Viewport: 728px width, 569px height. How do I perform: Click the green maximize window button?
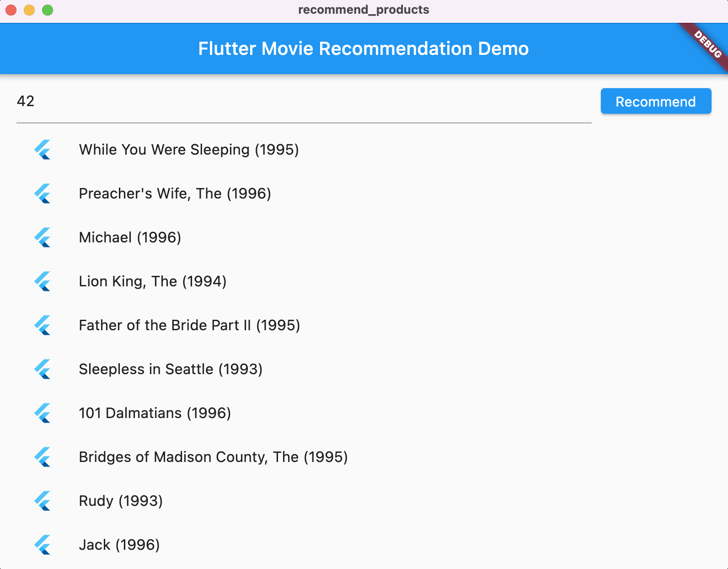[x=48, y=10]
